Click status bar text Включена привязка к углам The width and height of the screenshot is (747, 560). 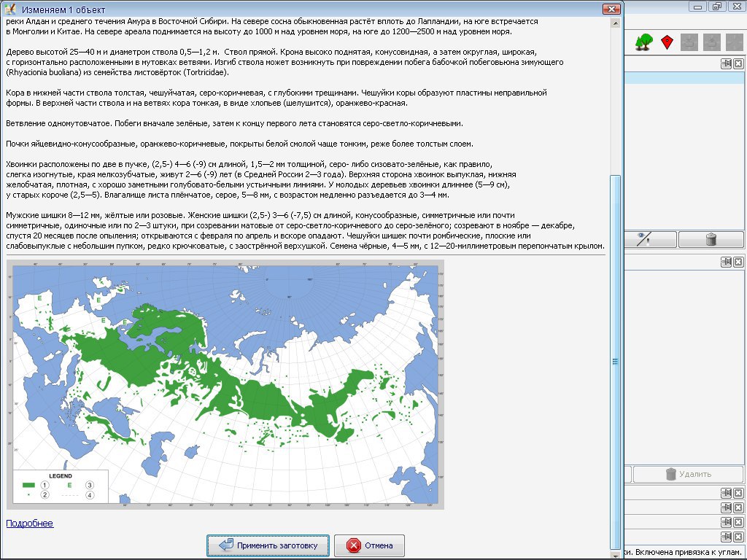pos(689,553)
